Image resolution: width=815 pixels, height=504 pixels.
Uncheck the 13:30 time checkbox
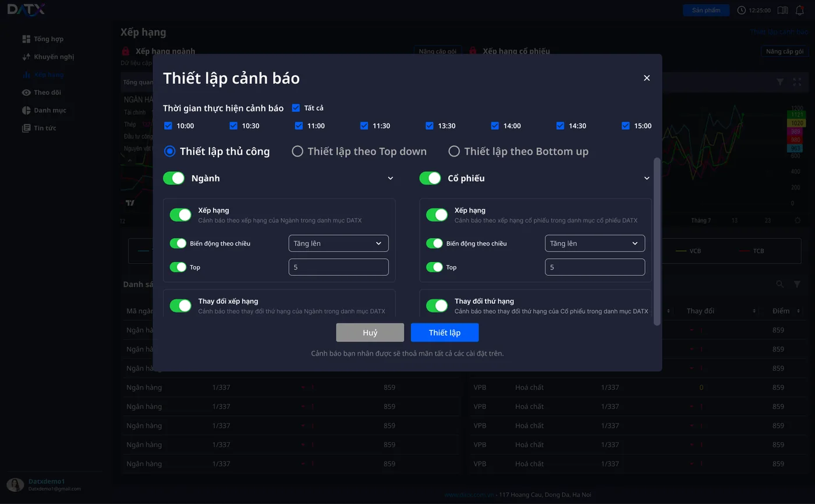[430, 126]
